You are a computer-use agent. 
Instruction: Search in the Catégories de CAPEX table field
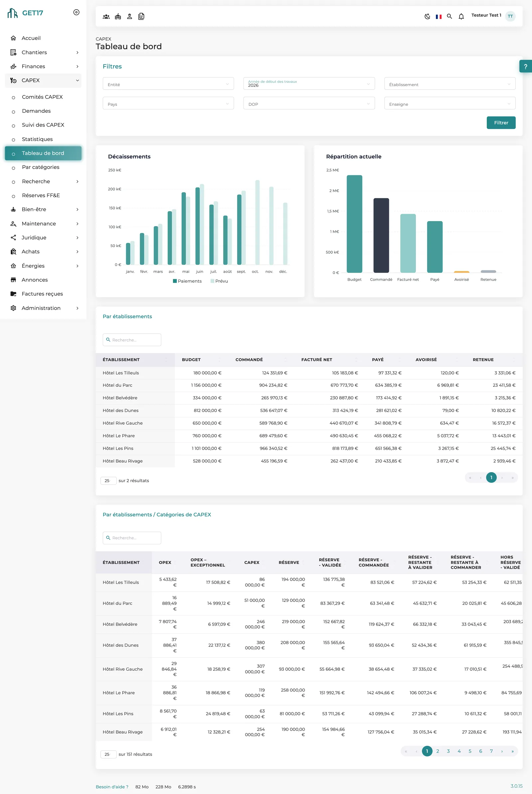click(x=132, y=538)
